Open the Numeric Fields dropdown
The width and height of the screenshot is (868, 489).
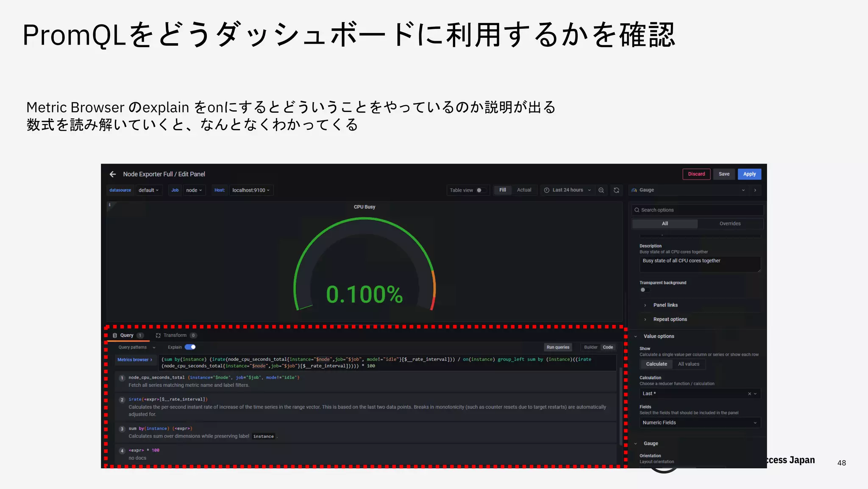pyautogui.click(x=700, y=423)
